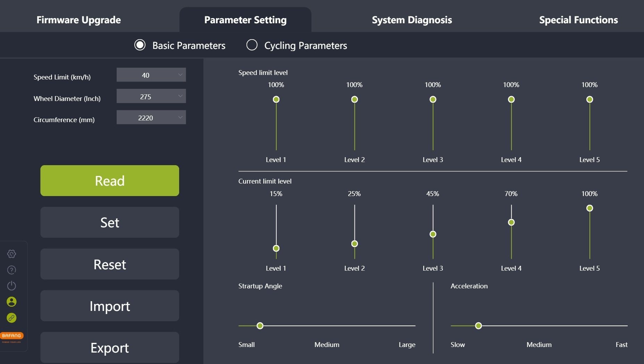Open the System Diagnosis tab
The height and width of the screenshot is (364, 644).
click(412, 20)
